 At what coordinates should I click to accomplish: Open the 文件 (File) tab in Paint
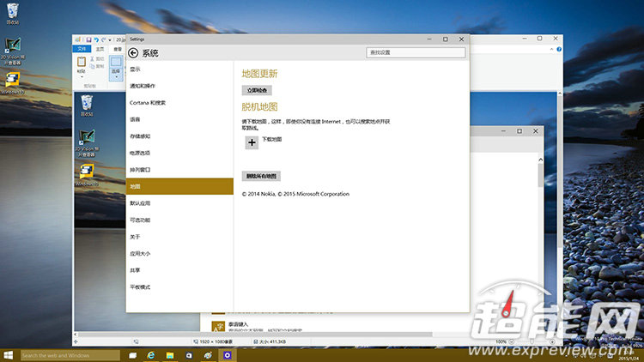pos(82,49)
